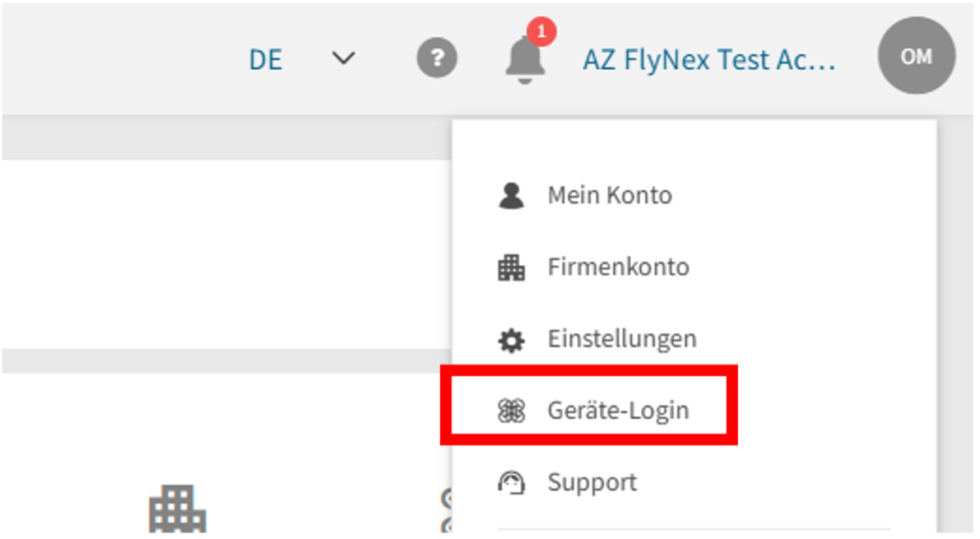Open the help question mark icon

[x=437, y=59]
